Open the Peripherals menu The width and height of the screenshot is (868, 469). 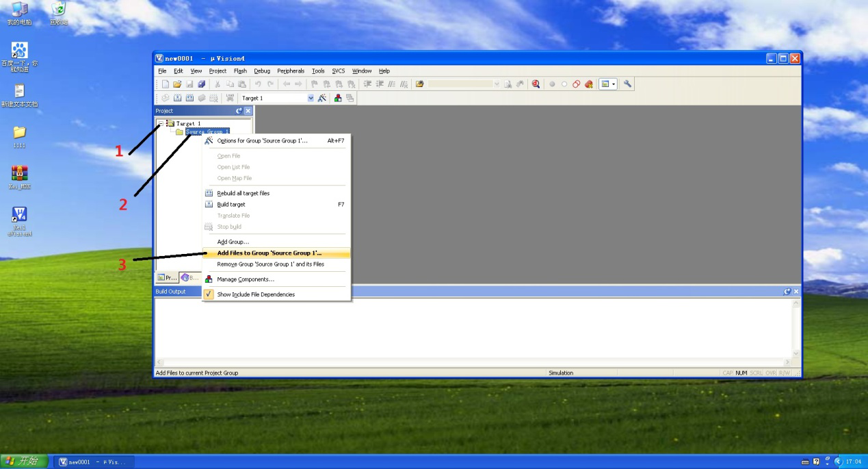click(291, 71)
